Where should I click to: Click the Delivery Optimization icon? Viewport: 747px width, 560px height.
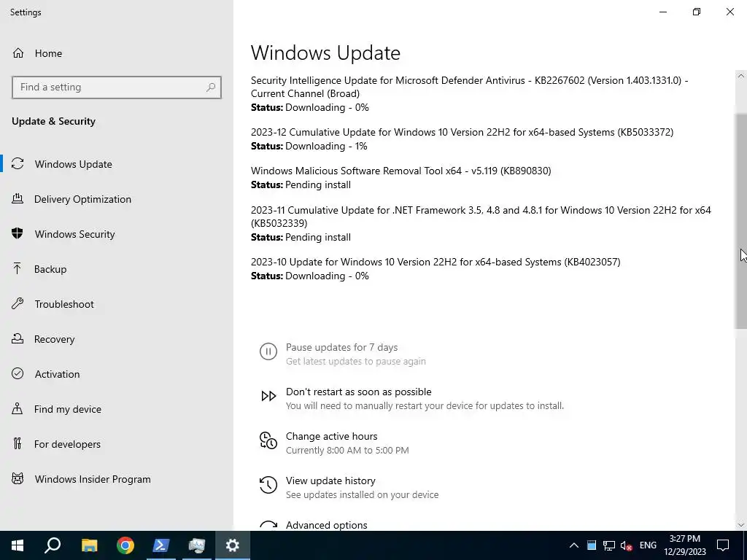point(18,198)
